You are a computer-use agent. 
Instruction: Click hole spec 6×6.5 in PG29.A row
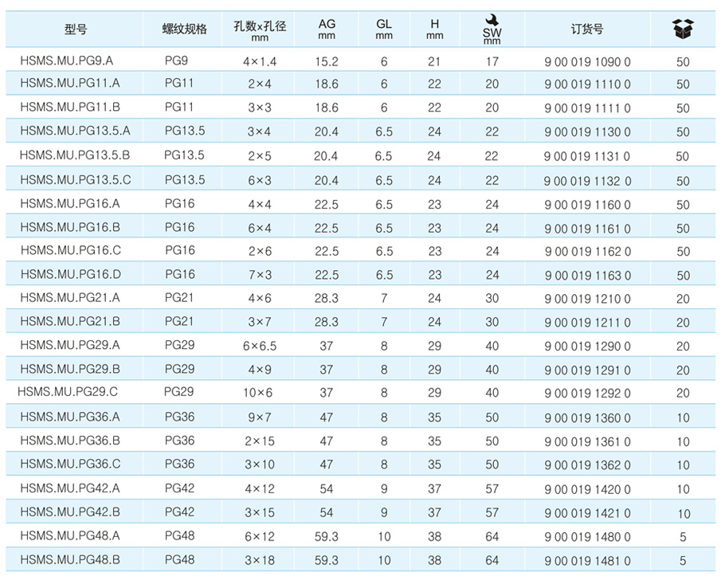pos(260,346)
